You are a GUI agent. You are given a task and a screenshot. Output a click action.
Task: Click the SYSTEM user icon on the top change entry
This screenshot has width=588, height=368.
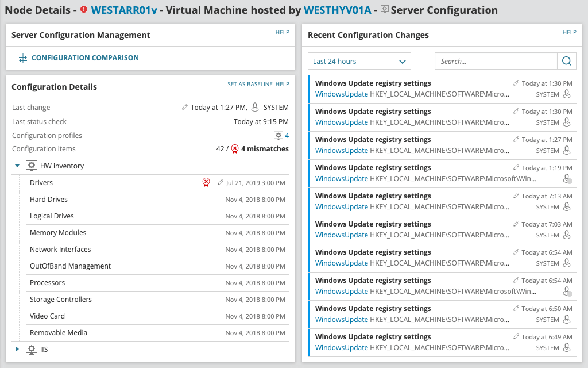(567, 94)
